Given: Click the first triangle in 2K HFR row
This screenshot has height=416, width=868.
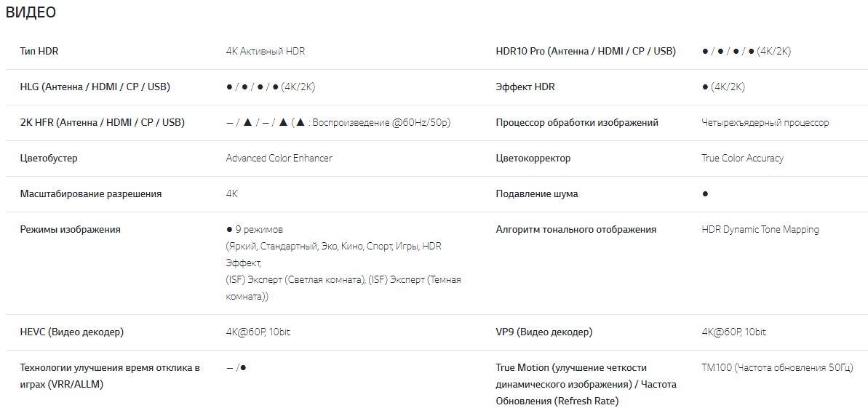Looking at the screenshot, I should point(247,122).
